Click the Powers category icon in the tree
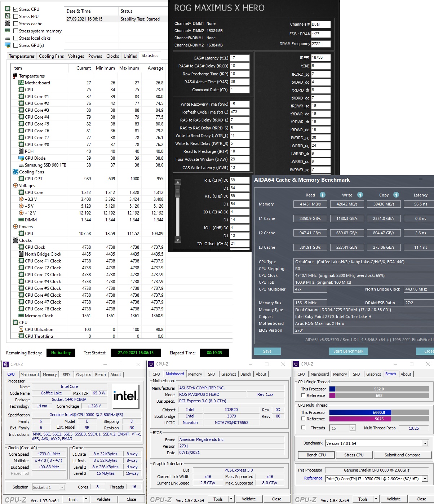The width and height of the screenshot is (434, 504). pos(15,226)
